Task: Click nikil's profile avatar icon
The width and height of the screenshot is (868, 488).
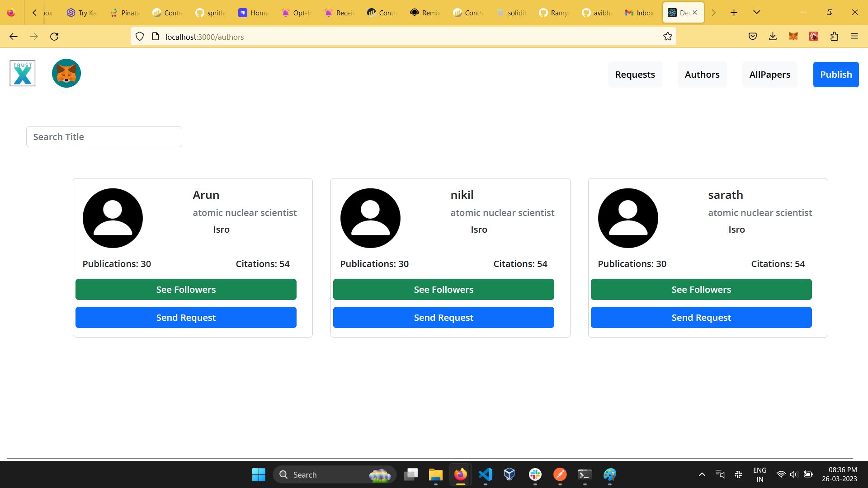Action: click(370, 218)
